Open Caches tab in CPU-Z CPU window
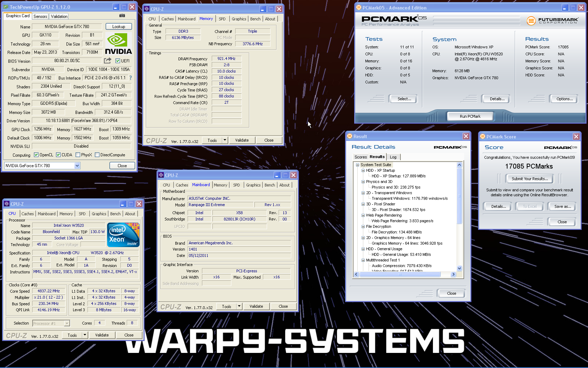 [x=28, y=214]
